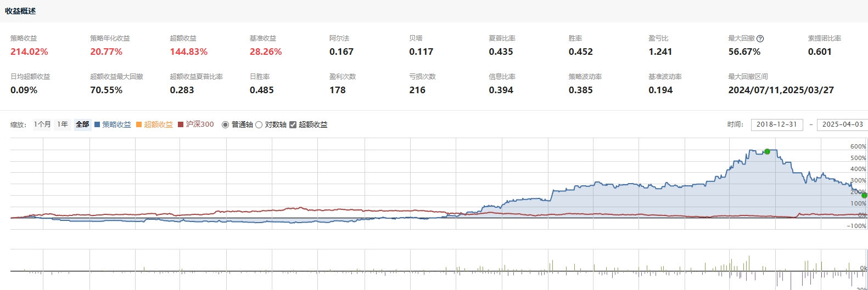868x290 pixels.
Task: Click the blue 策略收益 legend square
Action: coord(97,124)
